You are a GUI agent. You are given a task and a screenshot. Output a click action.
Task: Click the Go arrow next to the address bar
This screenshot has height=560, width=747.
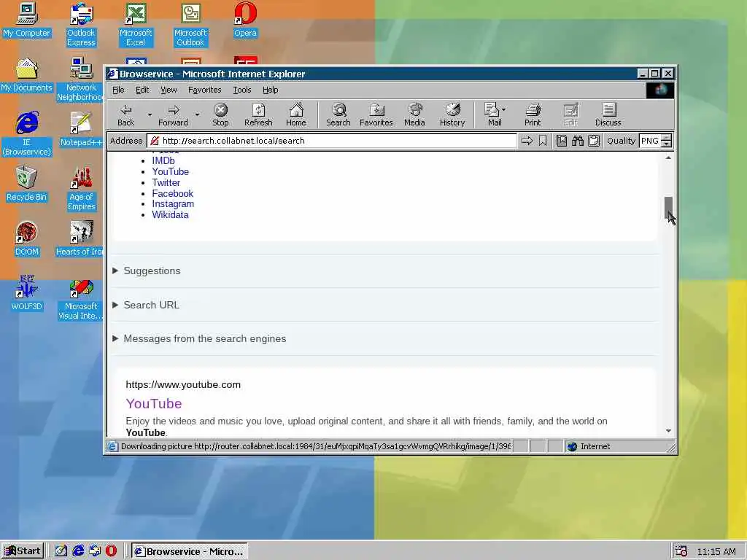point(527,141)
